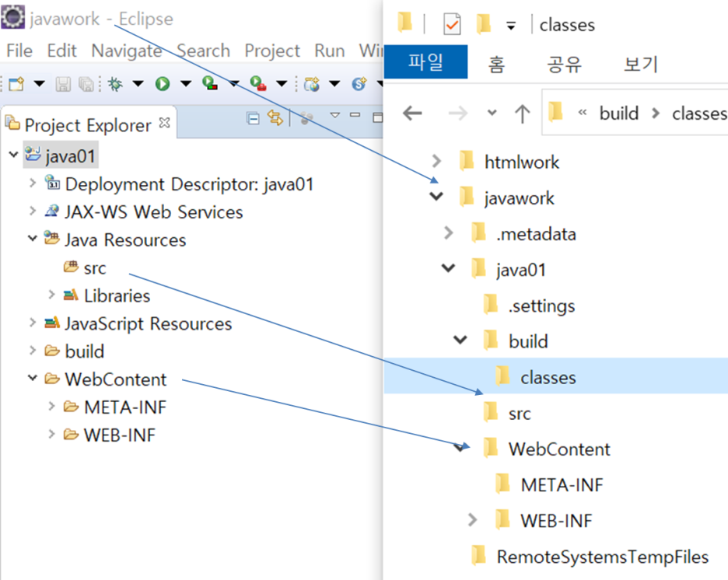Click the Properties quick access icon
Screen dimensions: 728x580
(452, 24)
